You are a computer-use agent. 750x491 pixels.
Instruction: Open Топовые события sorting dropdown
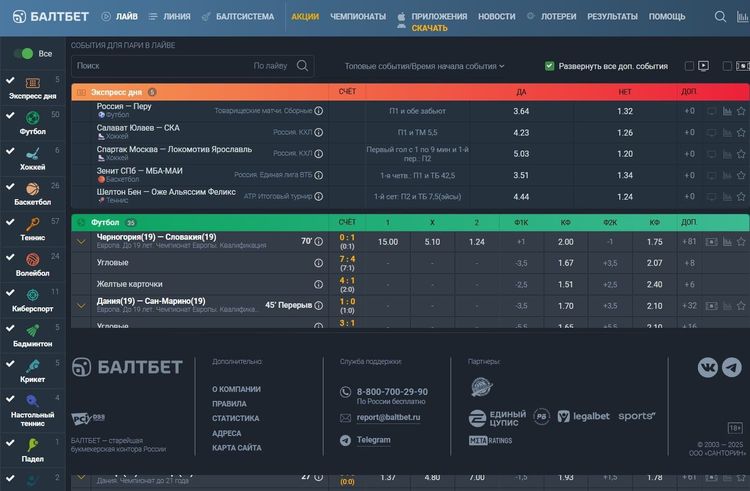425,66
